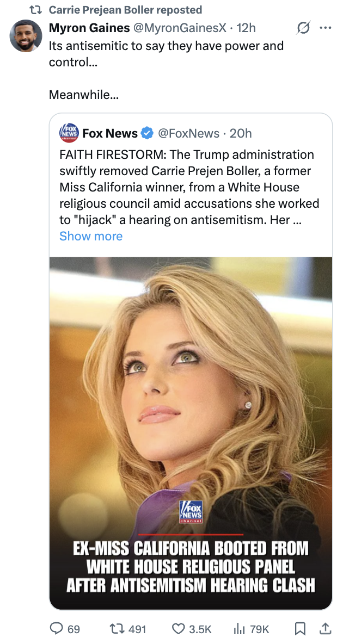Bookmark this post

click(300, 628)
